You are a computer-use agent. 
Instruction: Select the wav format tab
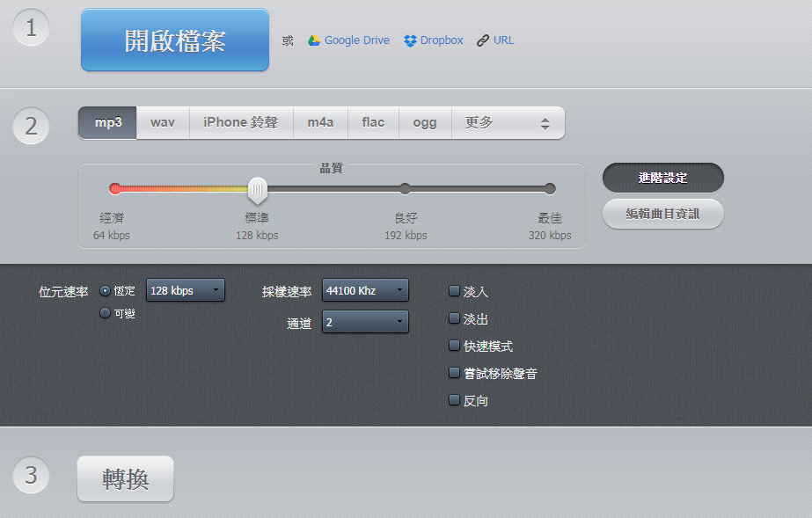pos(163,122)
